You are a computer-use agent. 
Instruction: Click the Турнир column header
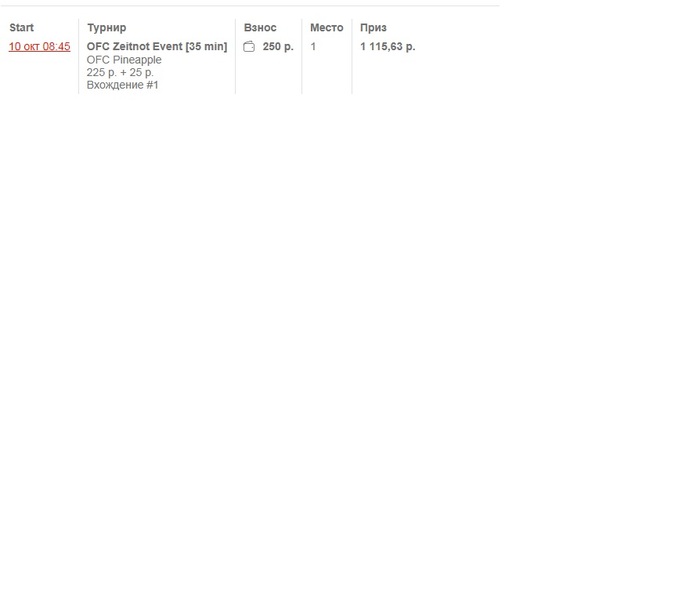click(107, 28)
